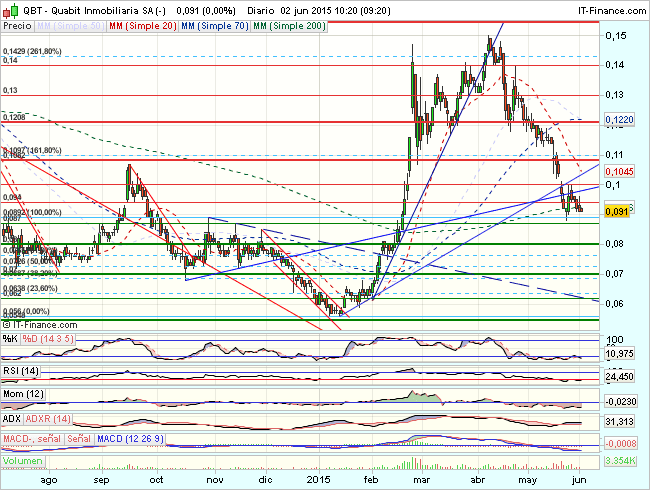This screenshot has width=650, height=490.
Task: Click the MACD (12 26 9) label
Action: [x=130, y=439]
